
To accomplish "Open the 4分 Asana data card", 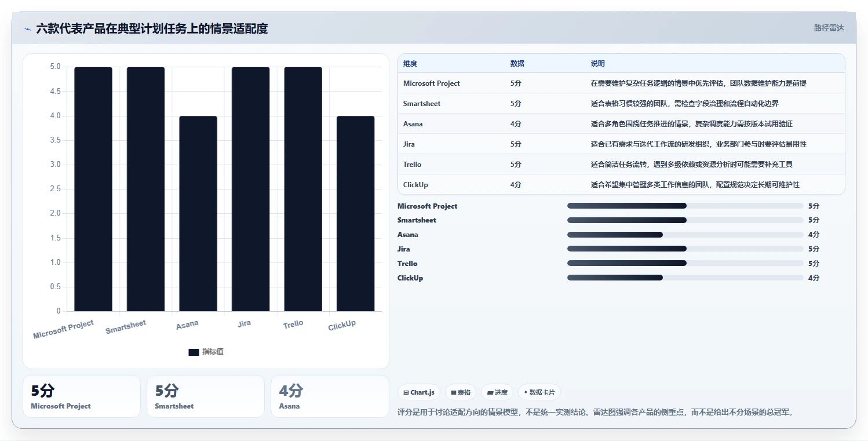I will pyautogui.click(x=330, y=396).
